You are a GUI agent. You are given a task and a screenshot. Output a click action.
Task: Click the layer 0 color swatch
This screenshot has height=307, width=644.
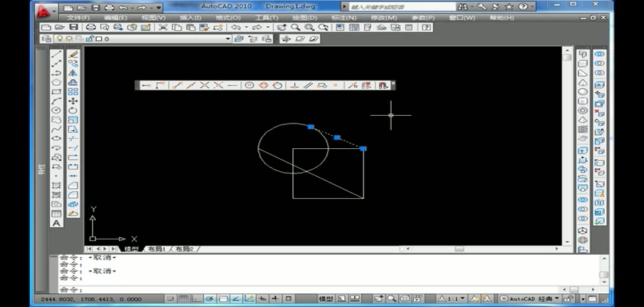pyautogui.click(x=99, y=38)
